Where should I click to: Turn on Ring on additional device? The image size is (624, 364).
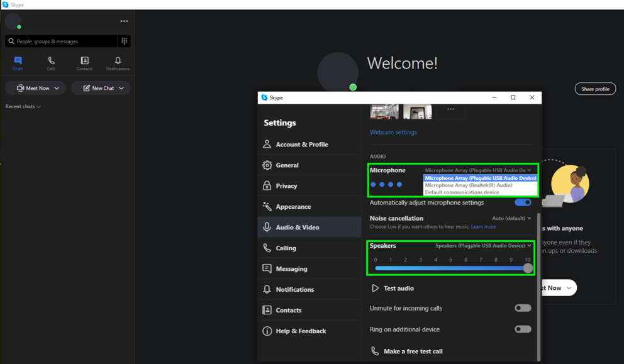(523, 329)
